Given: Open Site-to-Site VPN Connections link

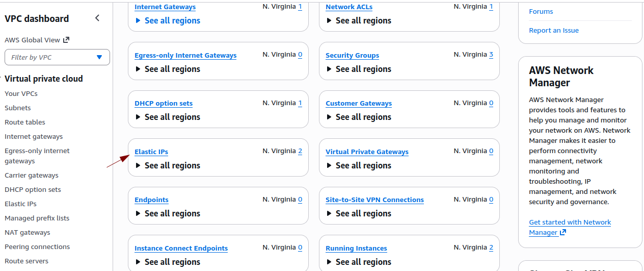Looking at the screenshot, I should [x=374, y=200].
